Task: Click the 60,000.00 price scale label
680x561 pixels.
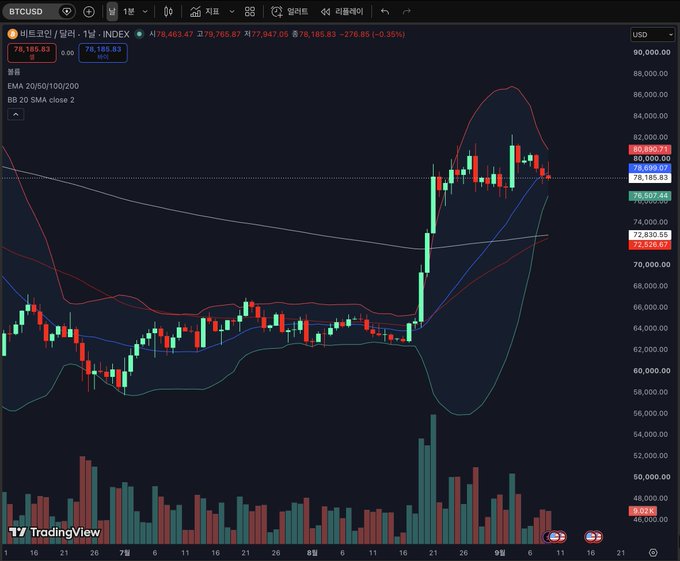Action: point(651,371)
